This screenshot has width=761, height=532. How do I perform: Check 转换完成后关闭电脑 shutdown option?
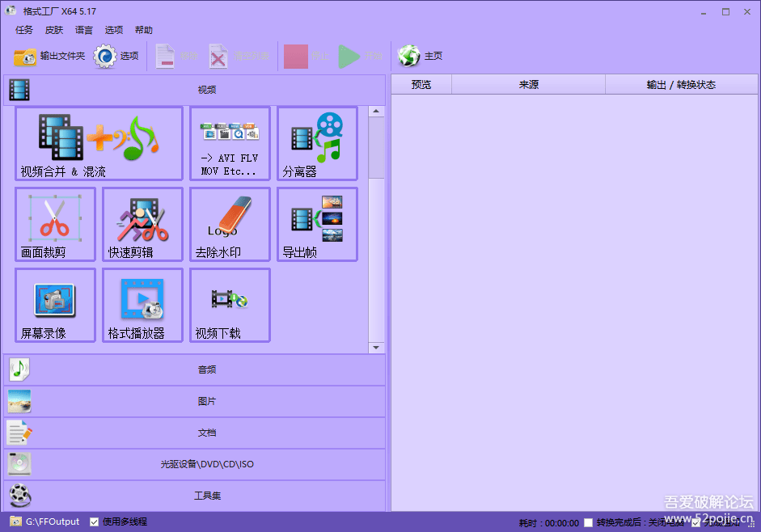[x=589, y=521]
